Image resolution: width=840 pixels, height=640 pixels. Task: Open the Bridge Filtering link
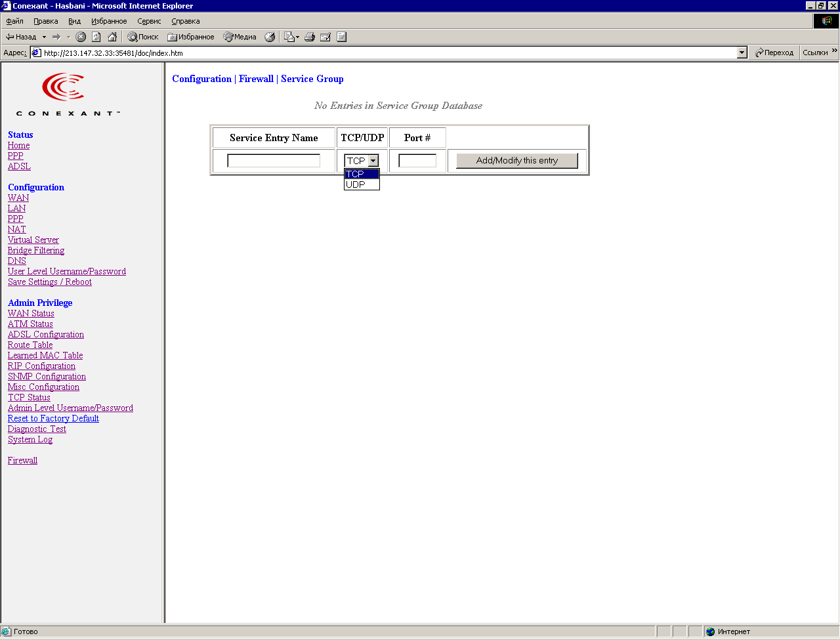36,250
